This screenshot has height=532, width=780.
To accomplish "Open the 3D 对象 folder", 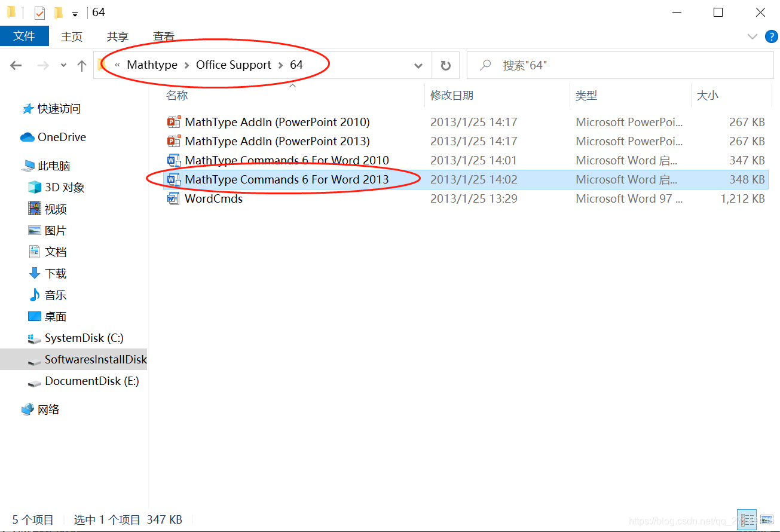I will click(65, 188).
